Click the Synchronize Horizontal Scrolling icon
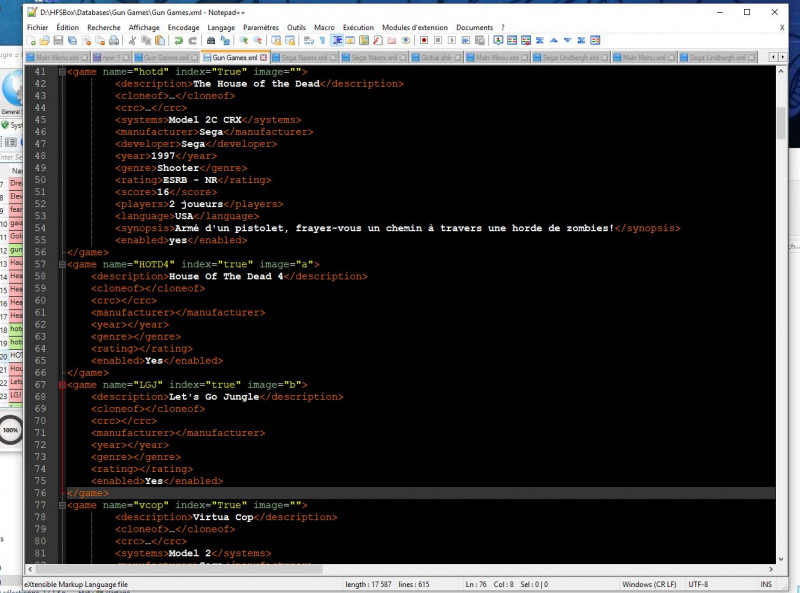This screenshot has width=800, height=593. (290, 40)
